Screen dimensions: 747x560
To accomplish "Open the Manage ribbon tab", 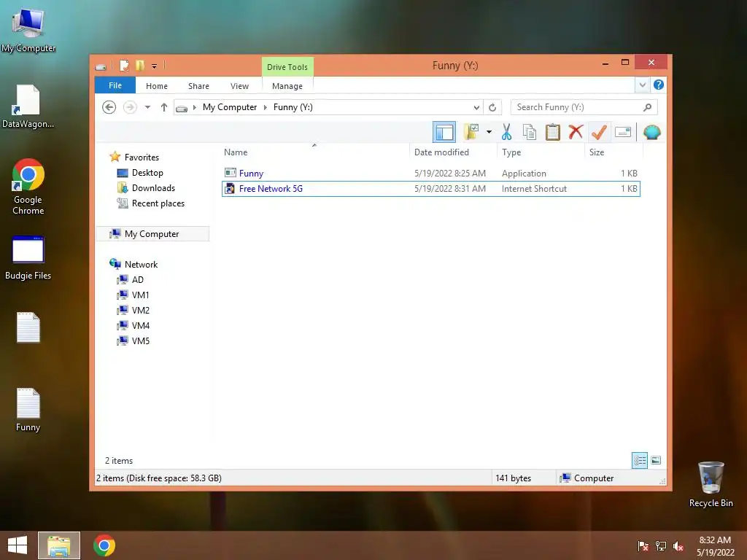I will click(x=287, y=86).
